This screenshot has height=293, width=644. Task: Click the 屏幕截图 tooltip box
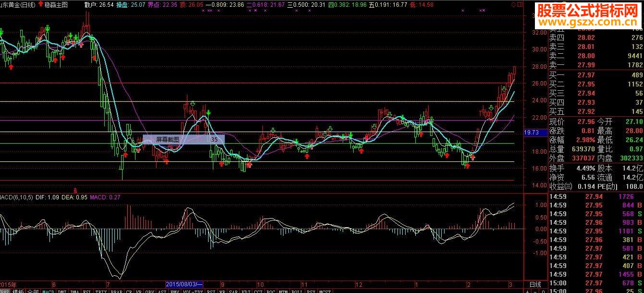click(184, 139)
